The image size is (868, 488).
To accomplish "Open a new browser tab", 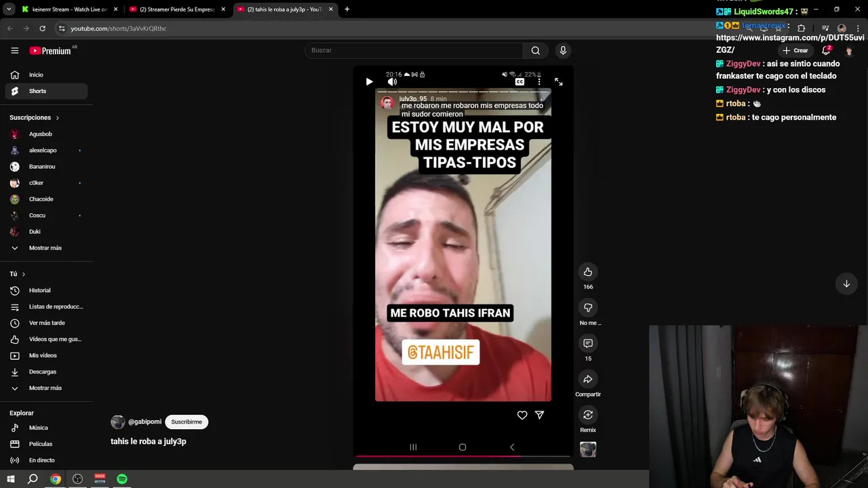I will click(x=347, y=9).
